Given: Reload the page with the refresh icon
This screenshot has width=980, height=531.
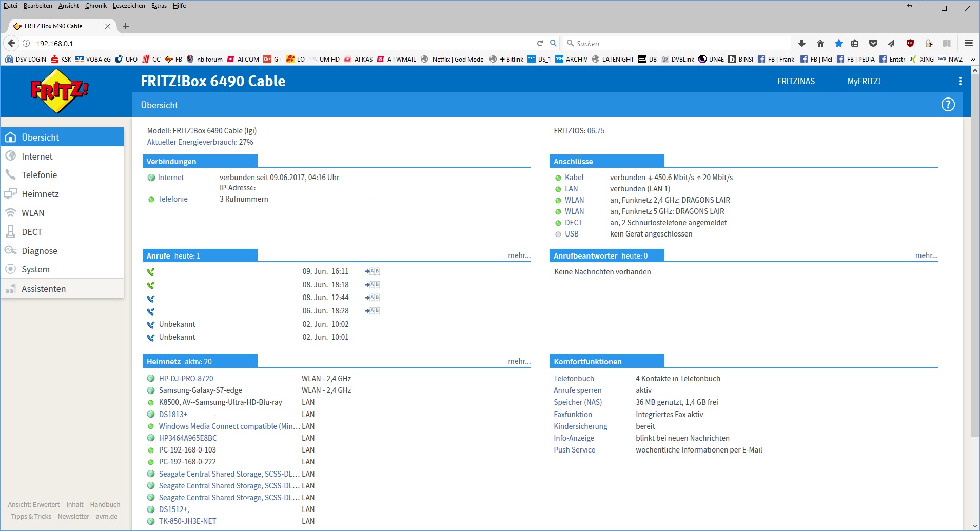Looking at the screenshot, I should (x=540, y=44).
